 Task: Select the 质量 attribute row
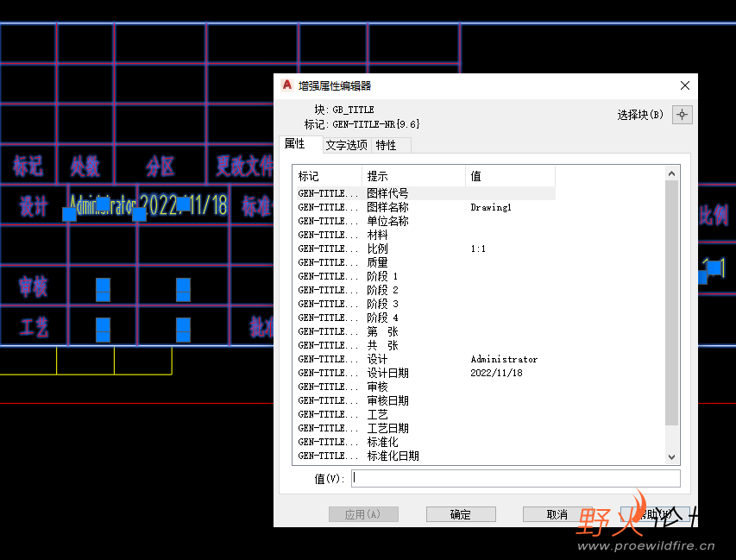(425, 262)
